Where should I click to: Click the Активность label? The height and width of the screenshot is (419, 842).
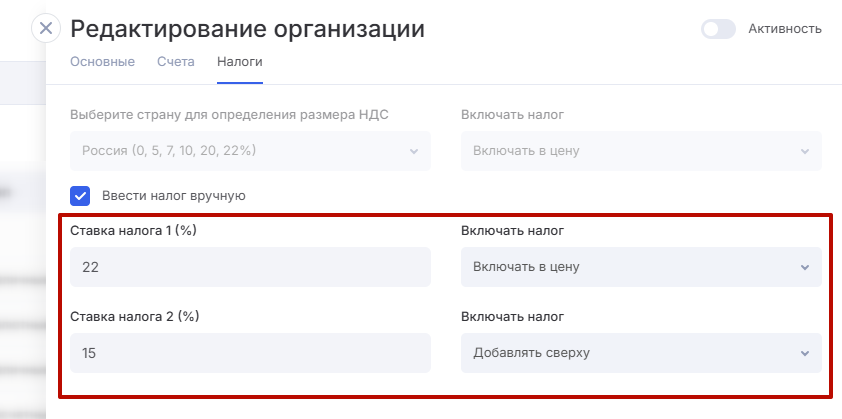[x=785, y=29]
